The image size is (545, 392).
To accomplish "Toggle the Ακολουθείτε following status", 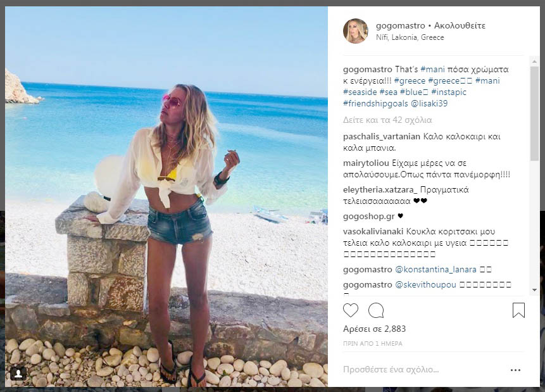I will coord(460,26).
